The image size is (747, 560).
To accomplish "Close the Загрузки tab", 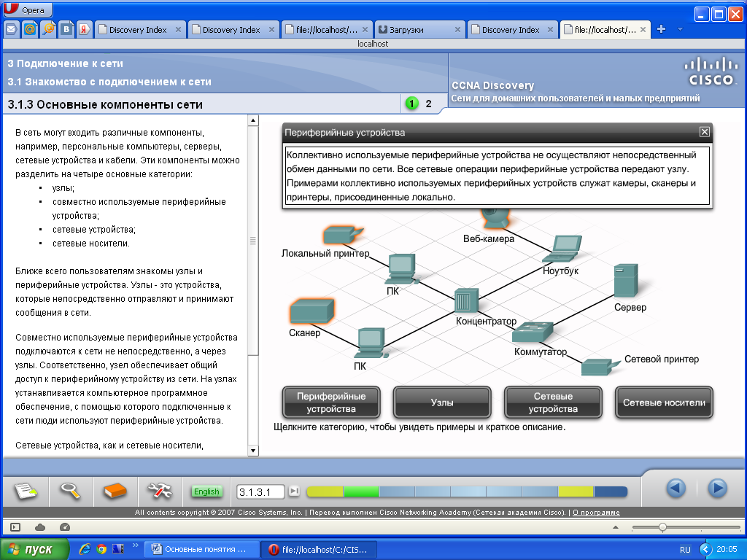I will (457, 29).
